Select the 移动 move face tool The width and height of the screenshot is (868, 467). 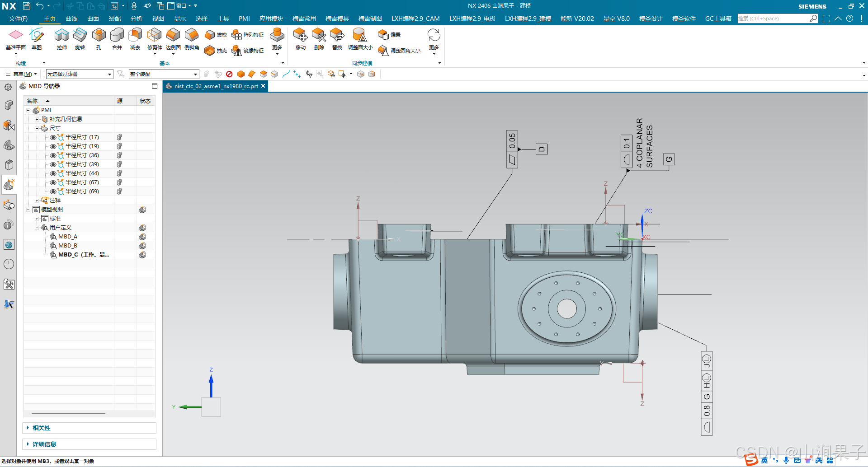(x=301, y=39)
